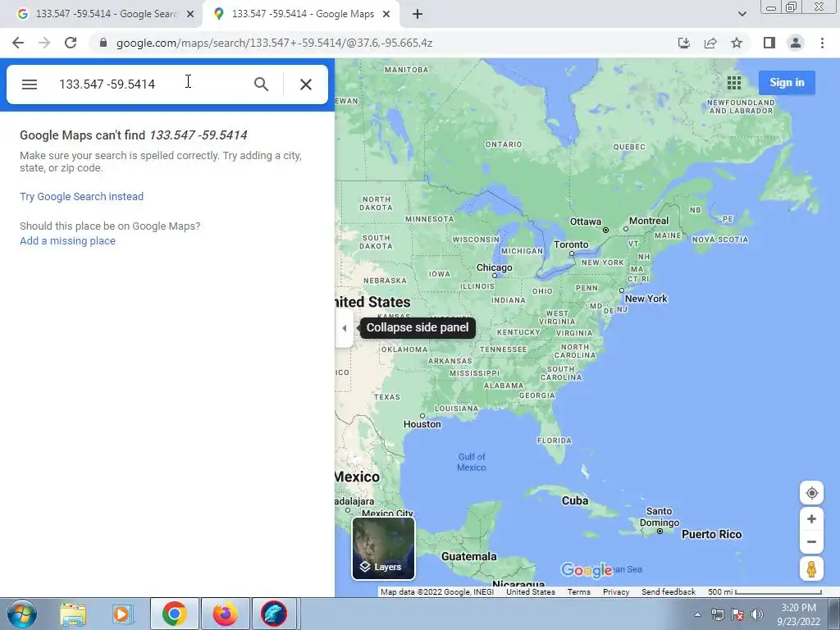840x630 pixels.
Task: Toggle the 500 mi scale bar
Action: tap(765, 592)
